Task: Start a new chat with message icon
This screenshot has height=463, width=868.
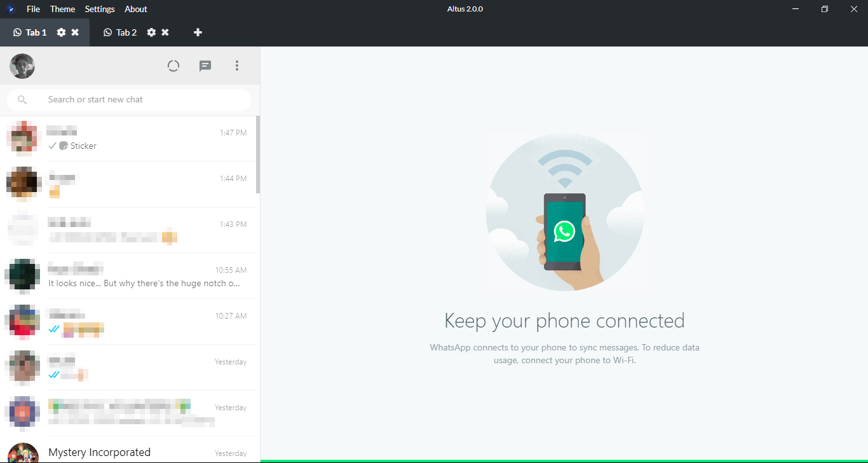Action: 205,66
